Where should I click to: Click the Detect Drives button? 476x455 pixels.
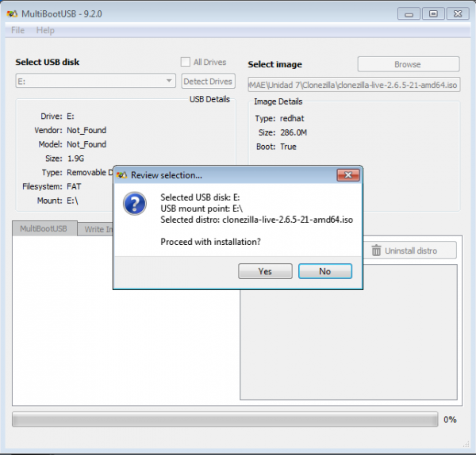tap(208, 81)
